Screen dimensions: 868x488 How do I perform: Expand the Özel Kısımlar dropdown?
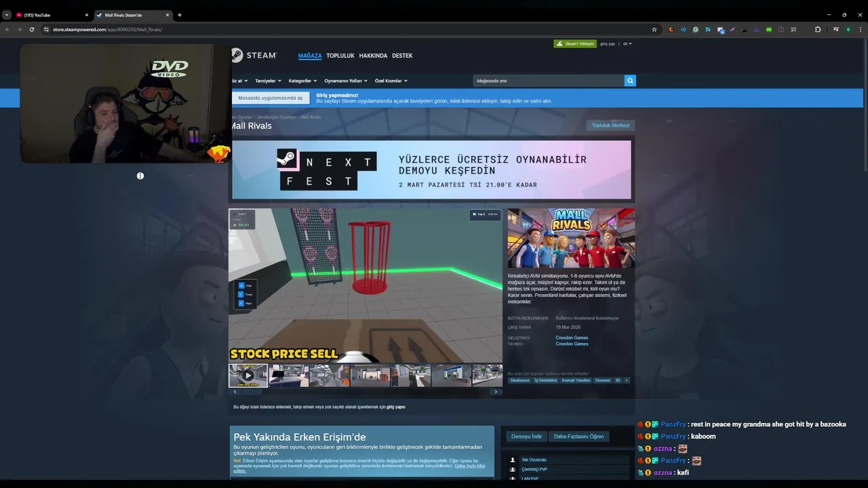pyautogui.click(x=391, y=81)
